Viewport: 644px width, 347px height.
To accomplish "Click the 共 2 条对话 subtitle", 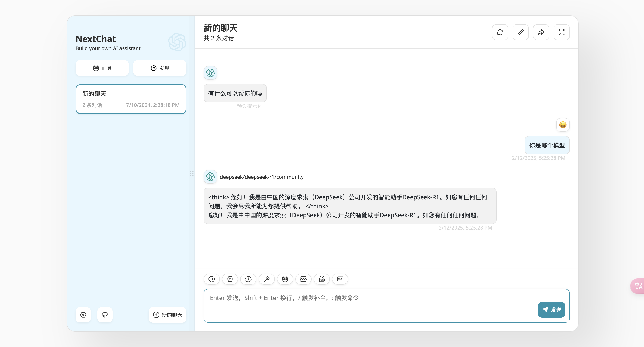I will click(219, 38).
